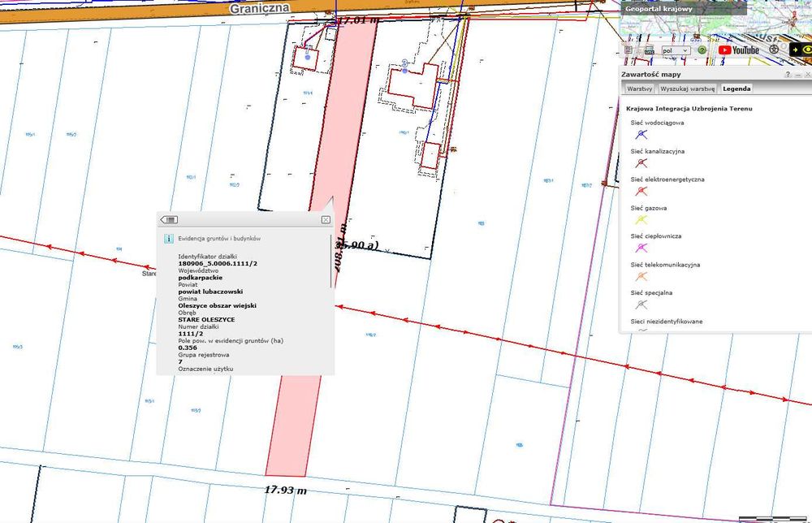
Task: Click the back-to-list icon in the popup
Action: tap(169, 219)
